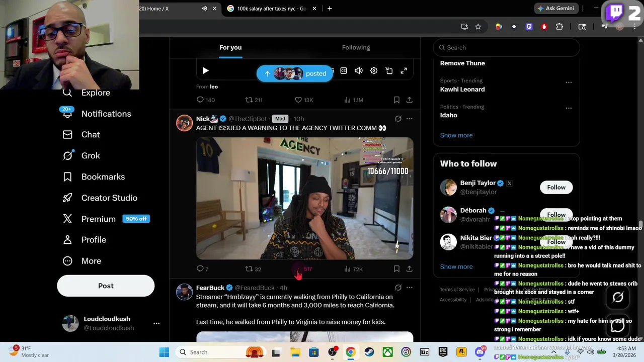Click Grok icon on TheClipBot post
Screen dimensions: 644x362
click(x=398, y=119)
